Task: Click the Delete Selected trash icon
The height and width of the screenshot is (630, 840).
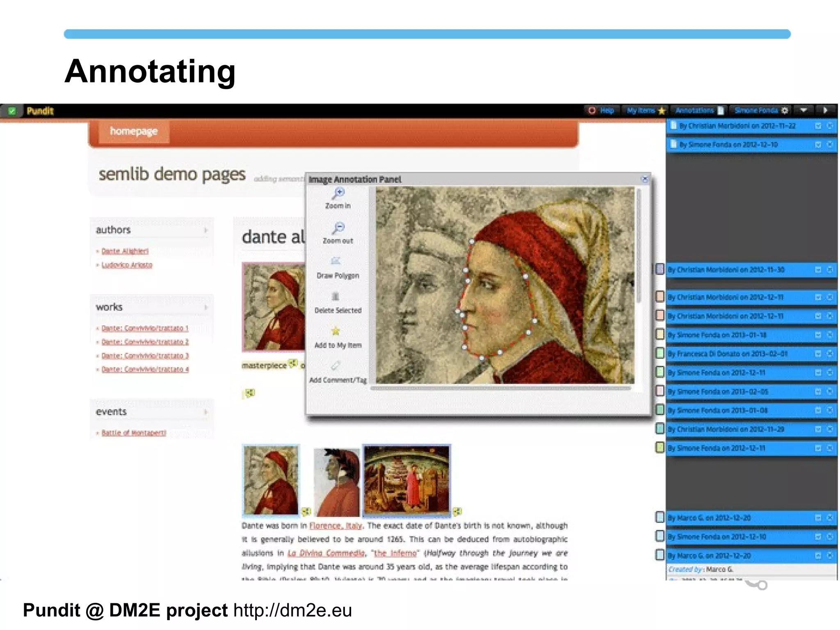Action: click(x=336, y=296)
